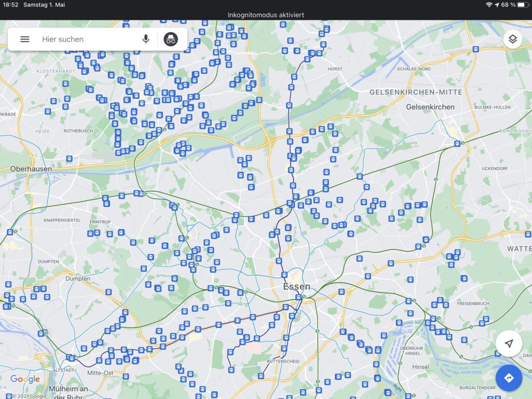Open the hamburger menu in search bar
Image resolution: width=532 pixels, height=399 pixels.
[25, 39]
